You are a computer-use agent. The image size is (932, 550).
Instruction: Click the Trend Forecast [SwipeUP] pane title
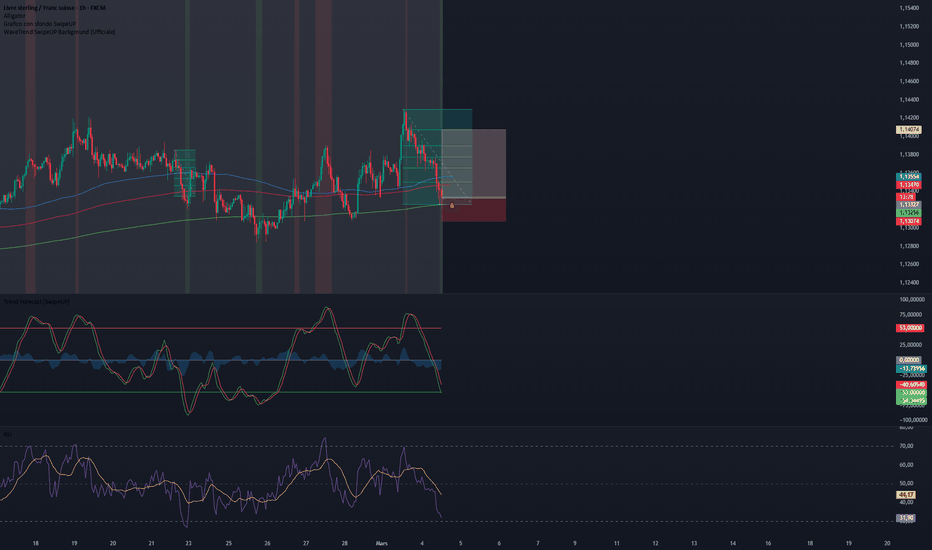[x=36, y=302]
